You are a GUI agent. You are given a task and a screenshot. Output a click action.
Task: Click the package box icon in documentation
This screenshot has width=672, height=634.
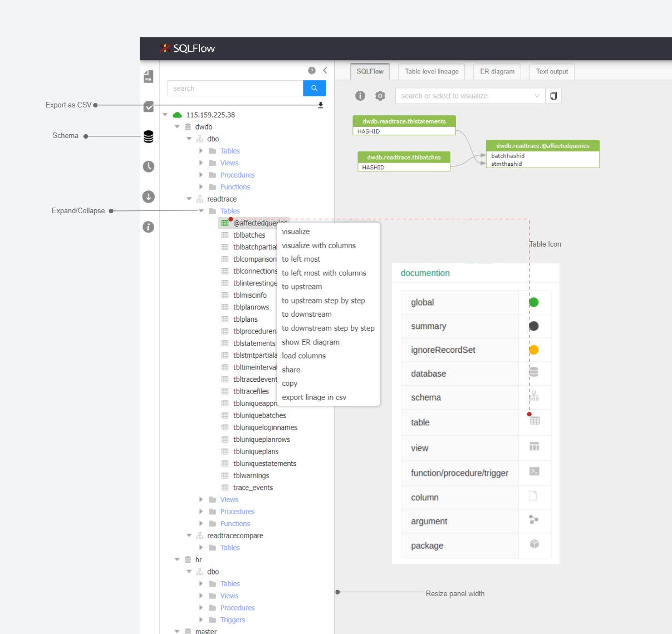pyautogui.click(x=534, y=544)
